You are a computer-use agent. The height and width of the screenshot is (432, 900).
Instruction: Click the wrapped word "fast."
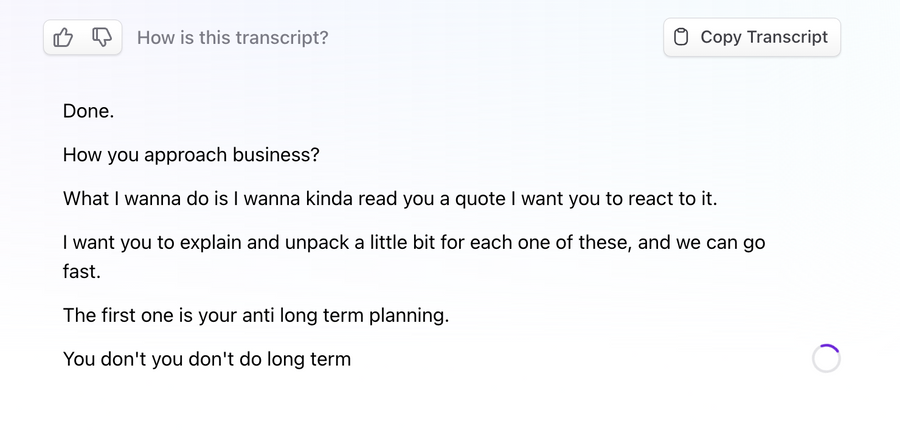click(x=82, y=271)
